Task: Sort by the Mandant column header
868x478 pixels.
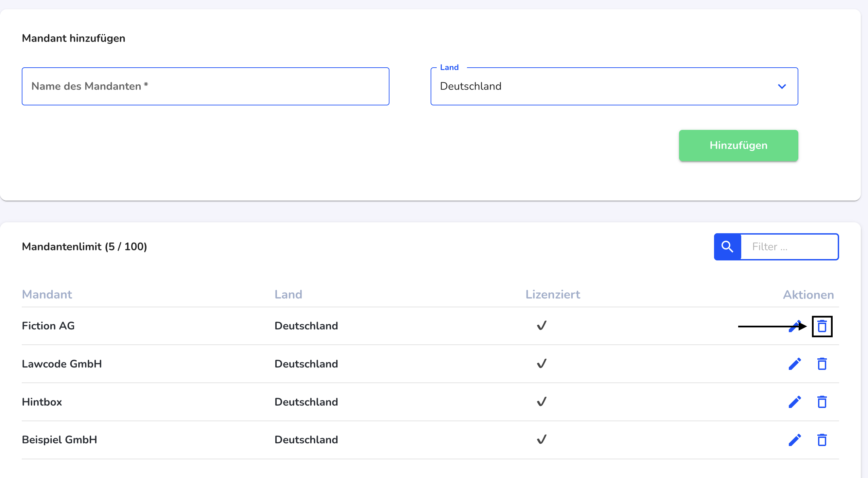Action: point(47,294)
